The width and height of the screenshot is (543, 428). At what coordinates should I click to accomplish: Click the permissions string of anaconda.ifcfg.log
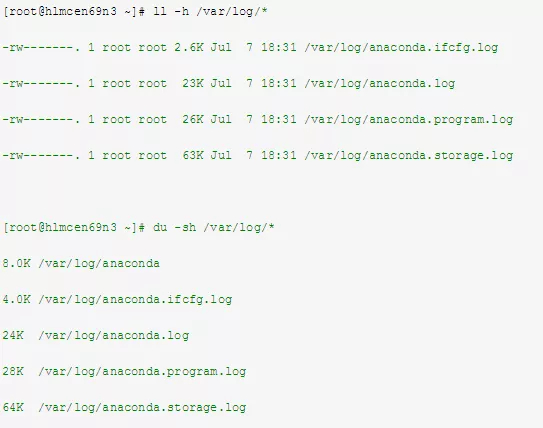point(41,48)
